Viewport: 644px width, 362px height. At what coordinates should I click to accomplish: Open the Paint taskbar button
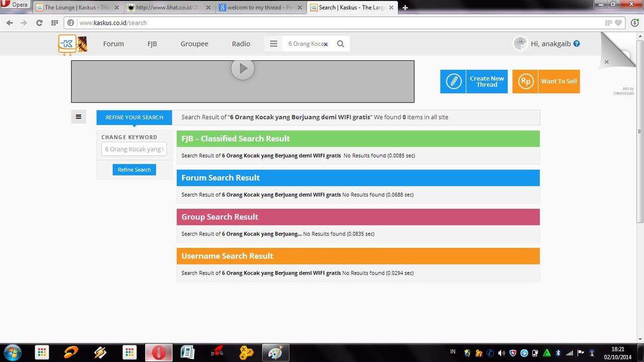(275, 352)
